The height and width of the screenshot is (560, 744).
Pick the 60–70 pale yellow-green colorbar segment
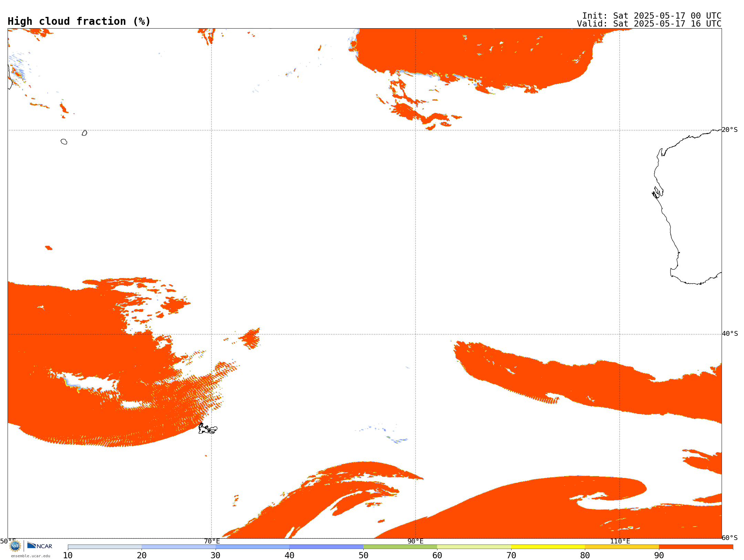[474, 547]
